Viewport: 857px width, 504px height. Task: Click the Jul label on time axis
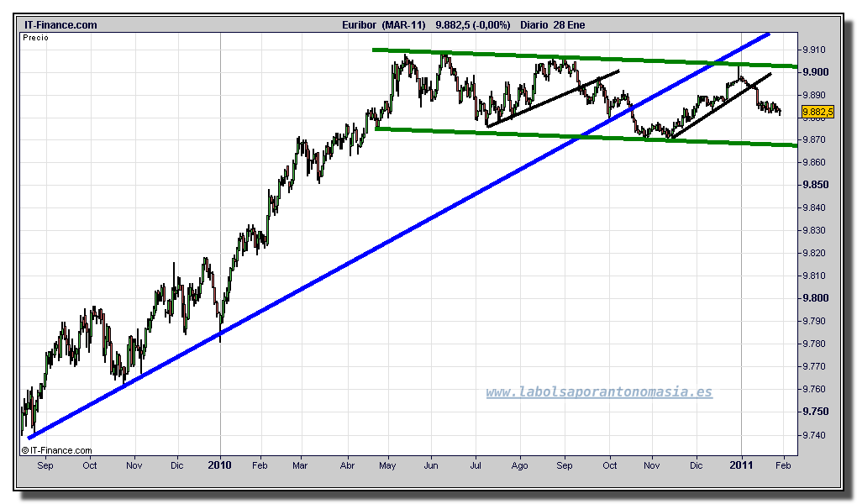pyautogui.click(x=476, y=465)
